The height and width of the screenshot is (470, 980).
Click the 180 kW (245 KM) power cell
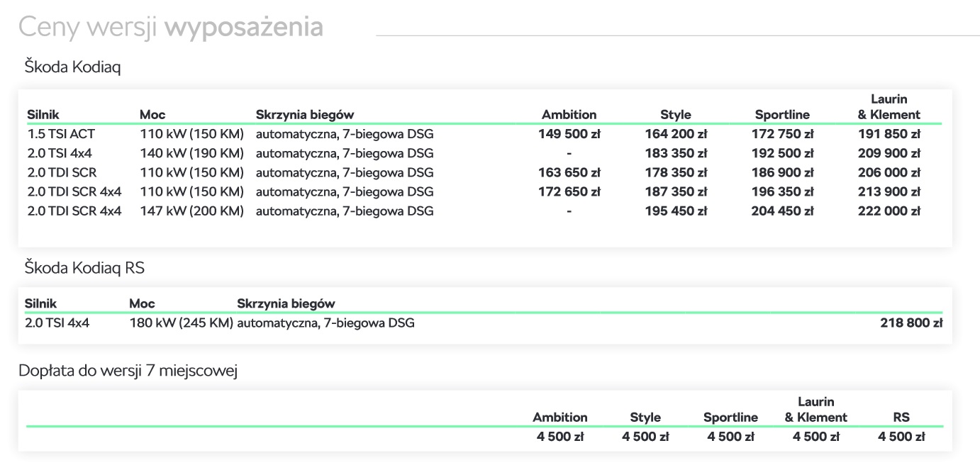181,323
